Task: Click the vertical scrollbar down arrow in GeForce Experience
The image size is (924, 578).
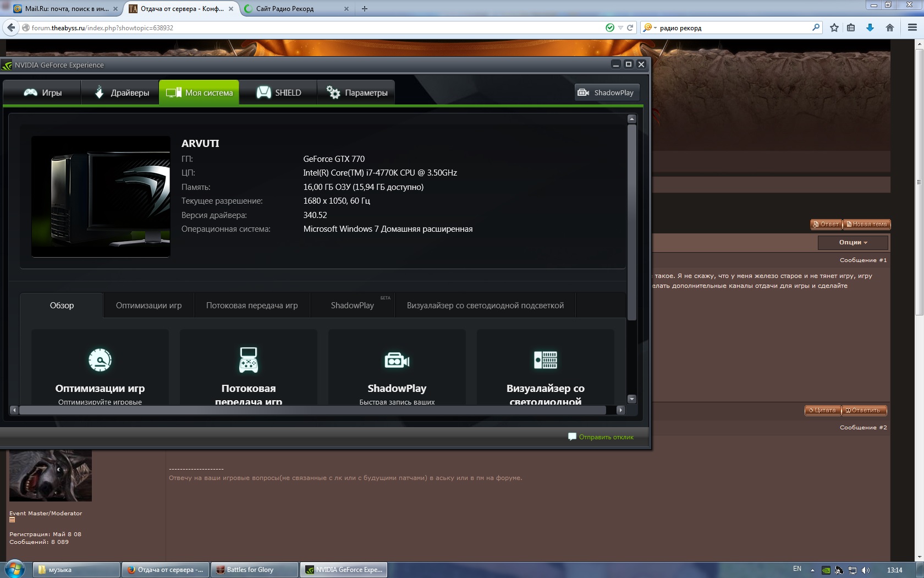Action: click(x=632, y=399)
